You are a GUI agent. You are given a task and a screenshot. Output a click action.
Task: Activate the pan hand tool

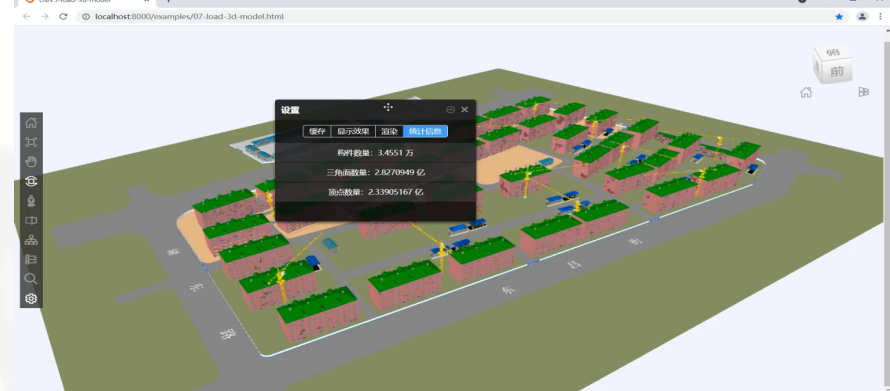[31, 162]
